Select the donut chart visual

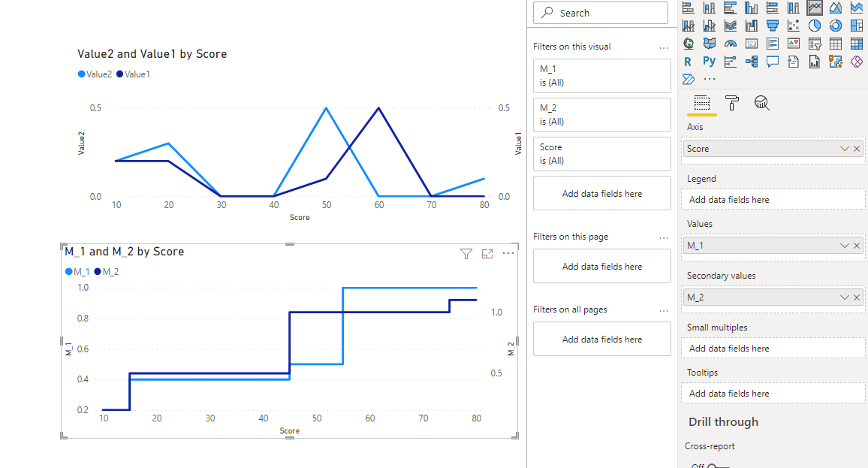click(x=836, y=26)
